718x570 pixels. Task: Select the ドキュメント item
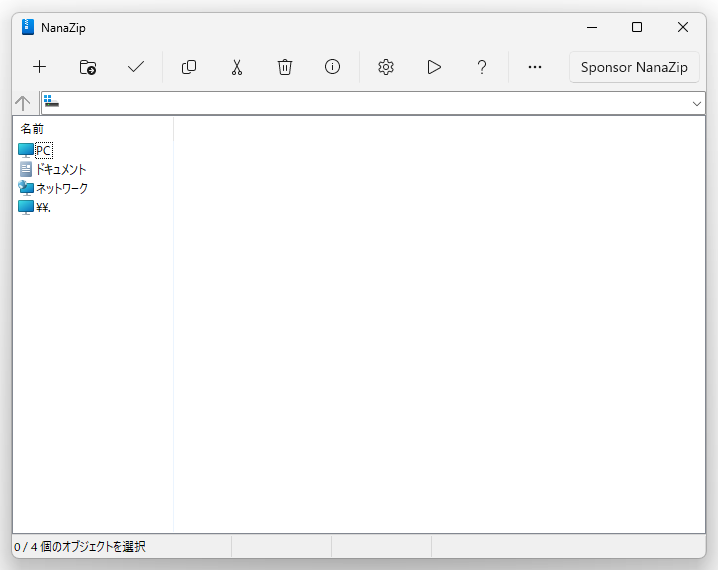click(x=61, y=169)
